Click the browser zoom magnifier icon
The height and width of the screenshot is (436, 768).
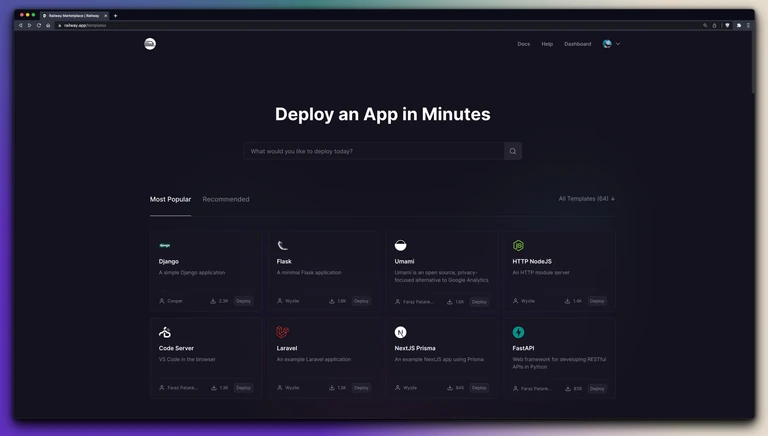(705, 25)
